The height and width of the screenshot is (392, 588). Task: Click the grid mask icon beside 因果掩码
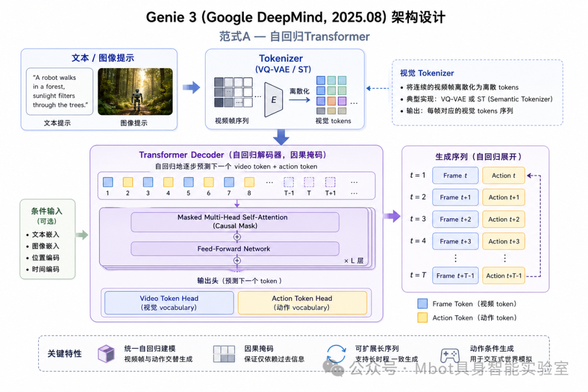coord(224,354)
